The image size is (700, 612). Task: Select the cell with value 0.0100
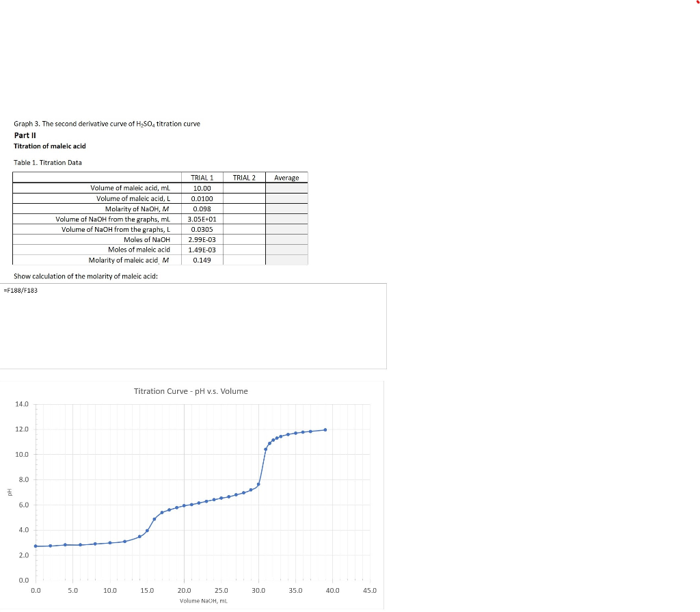(202, 199)
